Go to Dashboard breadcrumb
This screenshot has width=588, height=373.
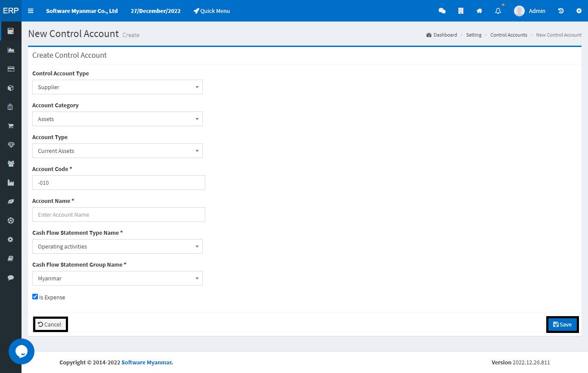[442, 35]
